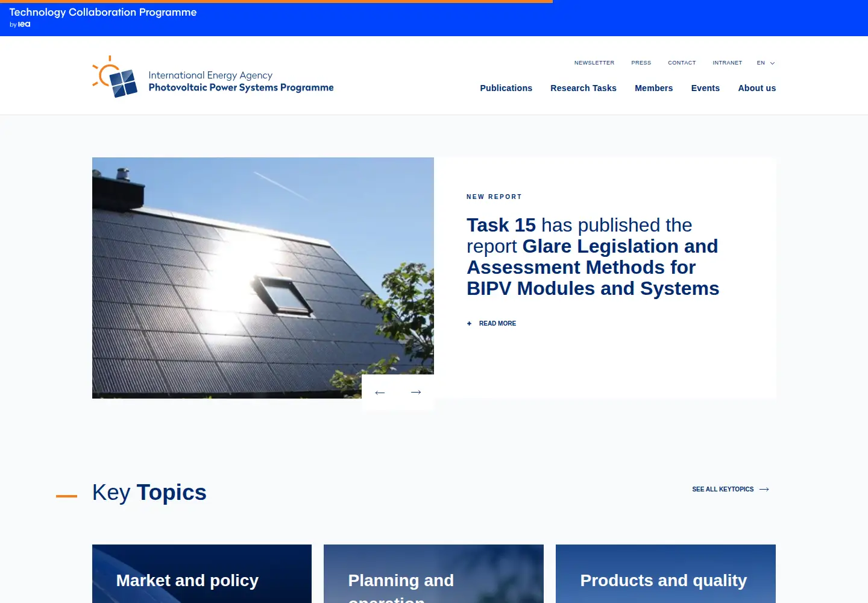
Task: Follow the Newsletter link
Action: (x=594, y=63)
